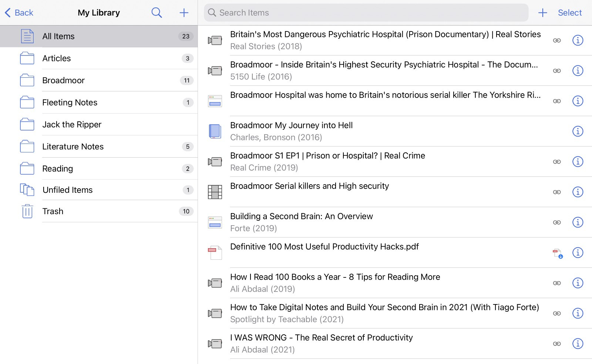Show info for Broadmoor My Journey into Hell
The height and width of the screenshot is (364, 592).
click(x=578, y=131)
